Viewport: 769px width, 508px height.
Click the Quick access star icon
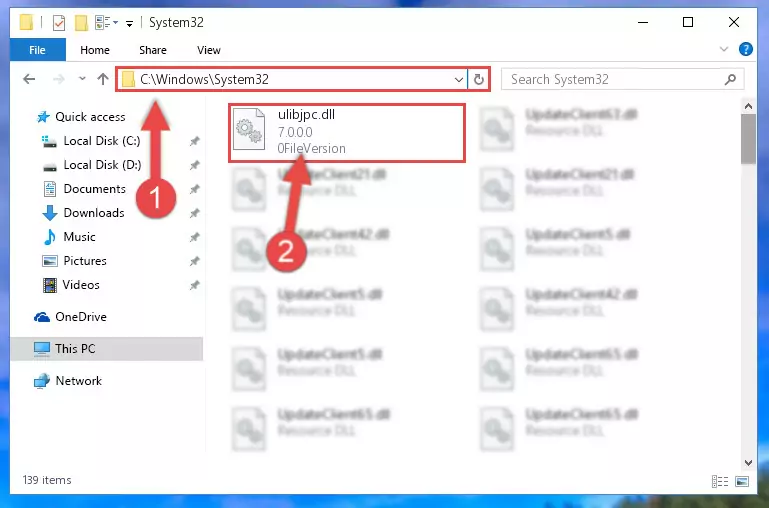click(x=43, y=117)
